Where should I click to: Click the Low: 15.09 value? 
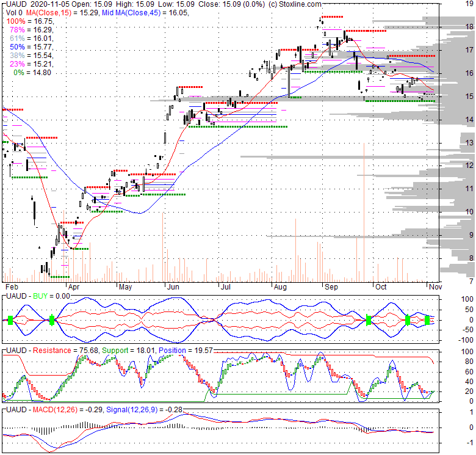pos(176,4)
